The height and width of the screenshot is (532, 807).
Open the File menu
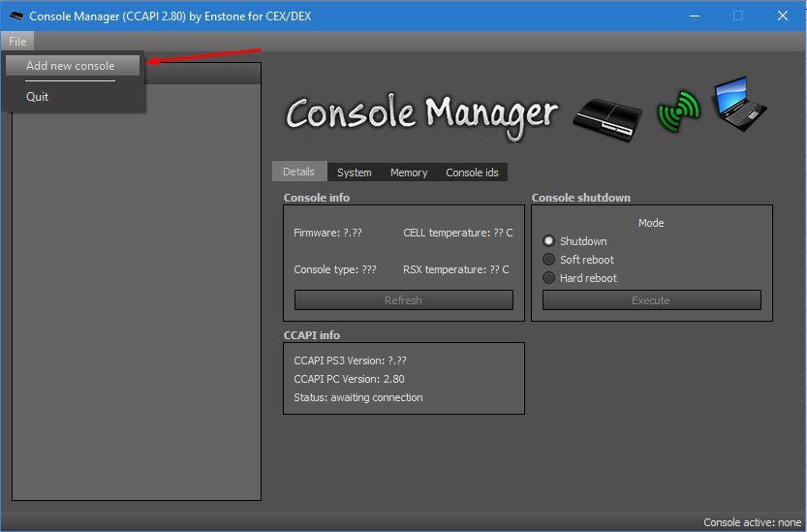point(17,42)
